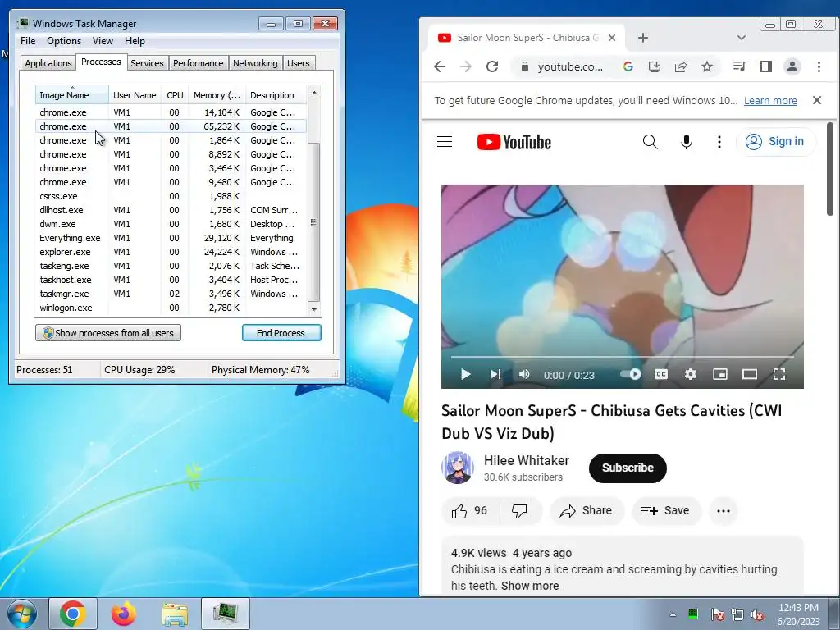Click install app icon in address bar
Screen dimensions: 840x630
654,66
